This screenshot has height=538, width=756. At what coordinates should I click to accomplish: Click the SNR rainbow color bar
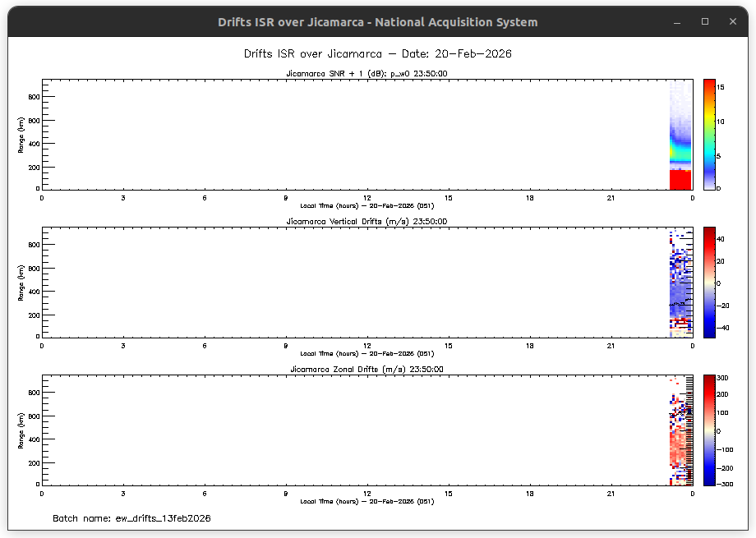(x=708, y=134)
